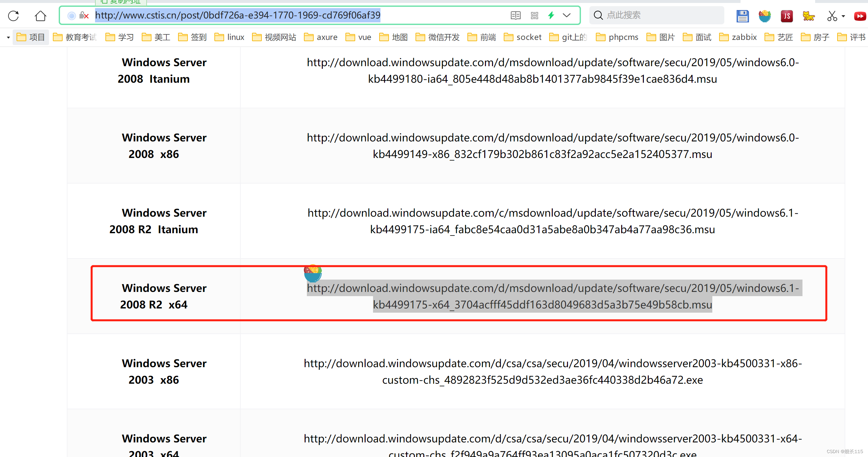Image resolution: width=868 pixels, height=457 pixels.
Task: Go to the browser home page
Action: 41,16
